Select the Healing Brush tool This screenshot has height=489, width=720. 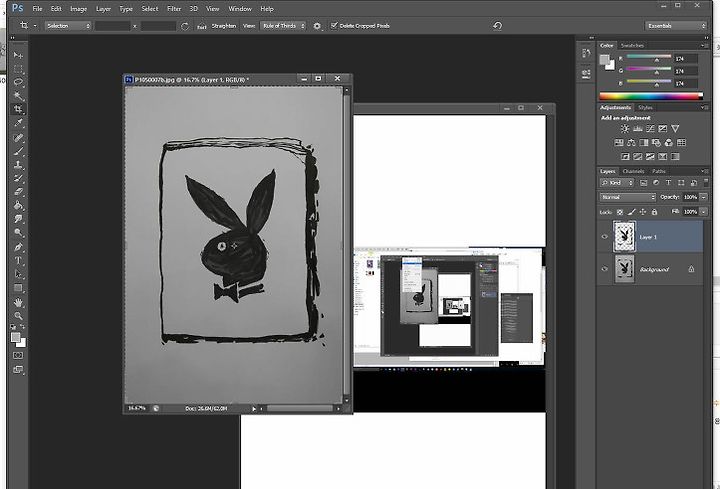coord(18,138)
